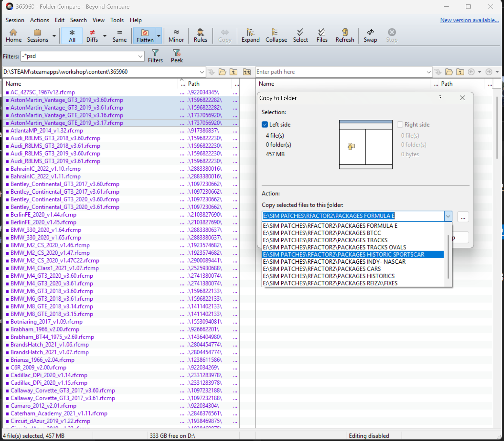Screen dimensions: 504x441
Task: Open the Sessions list
Action: pos(38,36)
